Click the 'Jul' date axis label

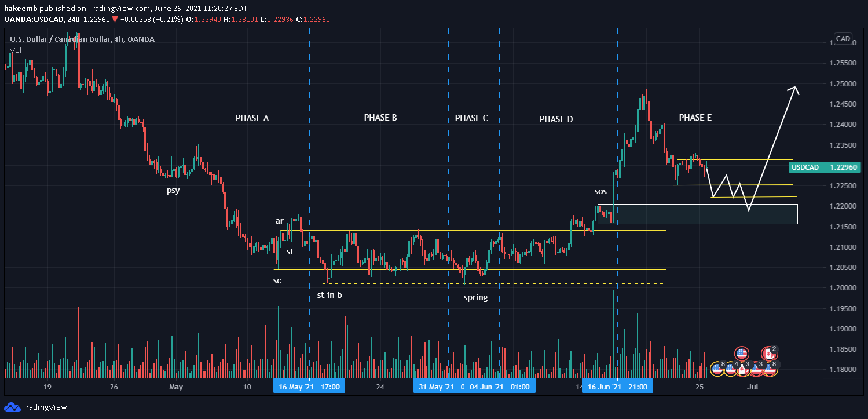(753, 387)
